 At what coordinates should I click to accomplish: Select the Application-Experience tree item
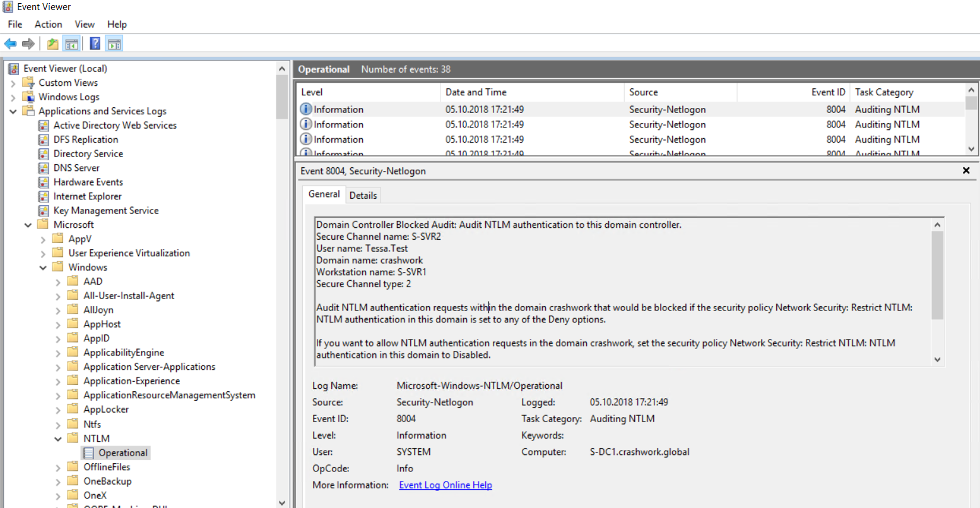[x=132, y=381]
